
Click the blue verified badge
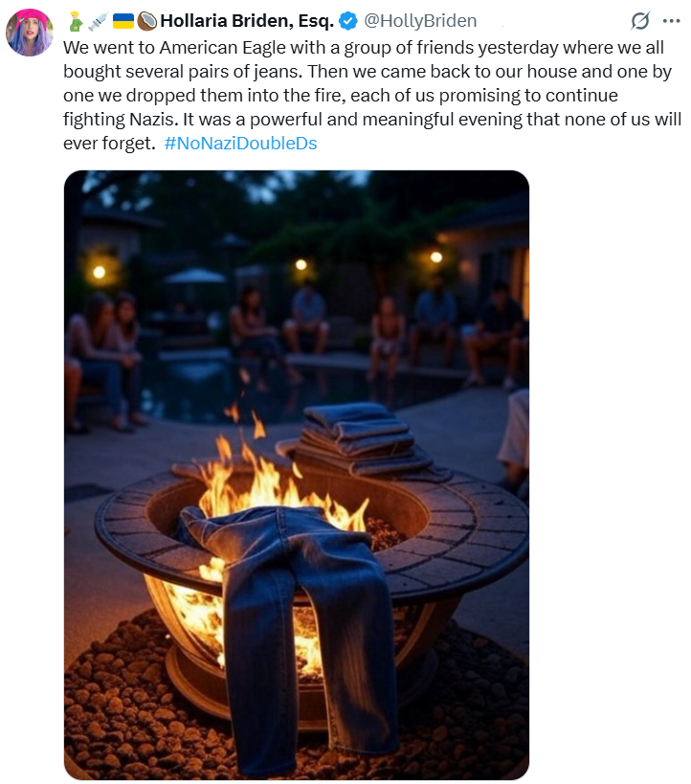click(348, 21)
